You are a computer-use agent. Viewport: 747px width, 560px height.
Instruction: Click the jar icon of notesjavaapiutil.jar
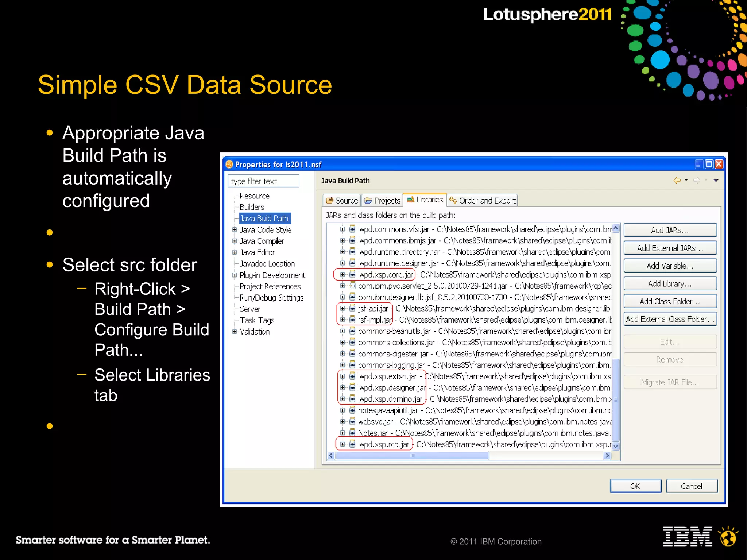click(352, 410)
